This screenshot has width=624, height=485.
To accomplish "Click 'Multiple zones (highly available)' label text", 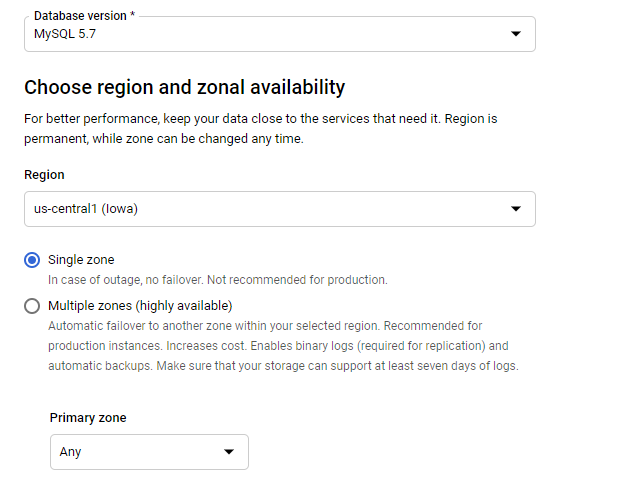I will (140, 306).
